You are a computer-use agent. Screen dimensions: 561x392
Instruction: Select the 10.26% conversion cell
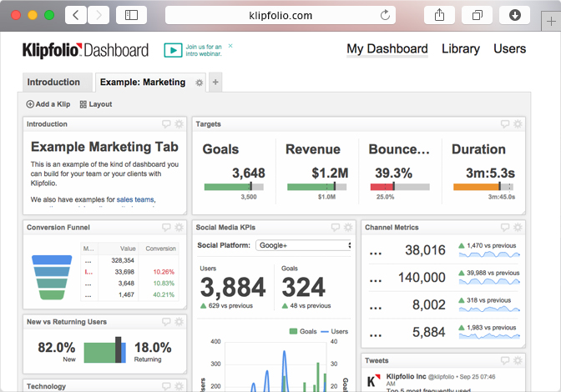click(164, 272)
